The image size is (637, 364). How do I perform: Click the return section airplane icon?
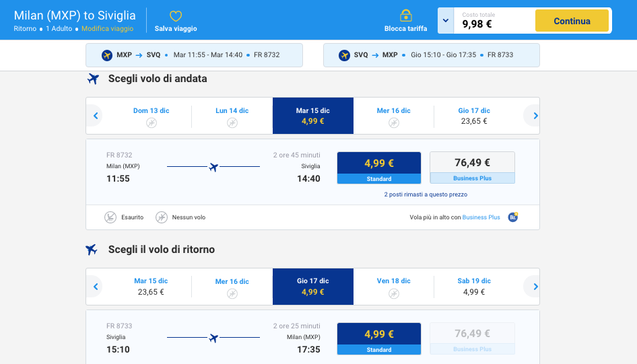[92, 250]
